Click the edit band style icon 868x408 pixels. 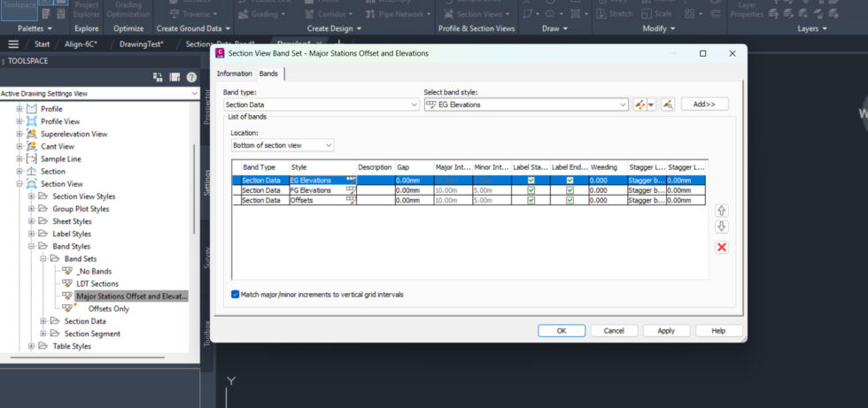tap(640, 104)
